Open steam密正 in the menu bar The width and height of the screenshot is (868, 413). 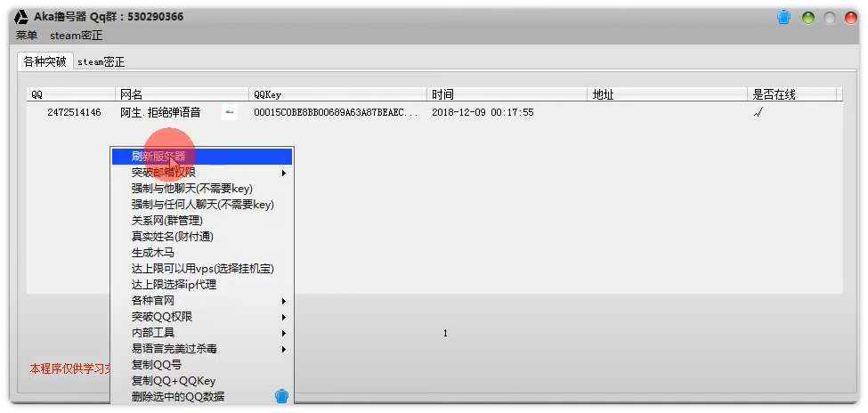[x=76, y=36]
